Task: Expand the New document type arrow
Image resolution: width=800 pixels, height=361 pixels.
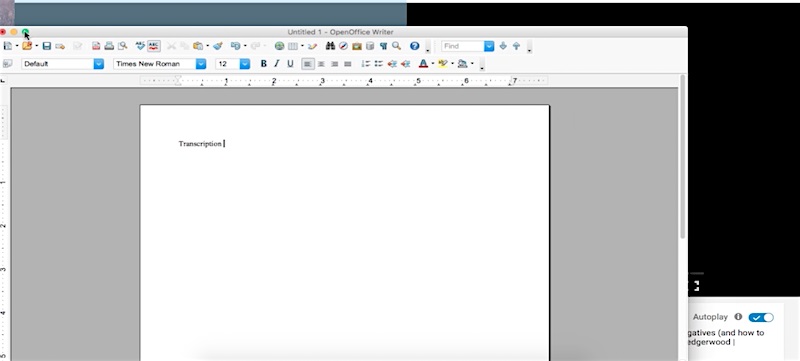Action: click(17, 46)
